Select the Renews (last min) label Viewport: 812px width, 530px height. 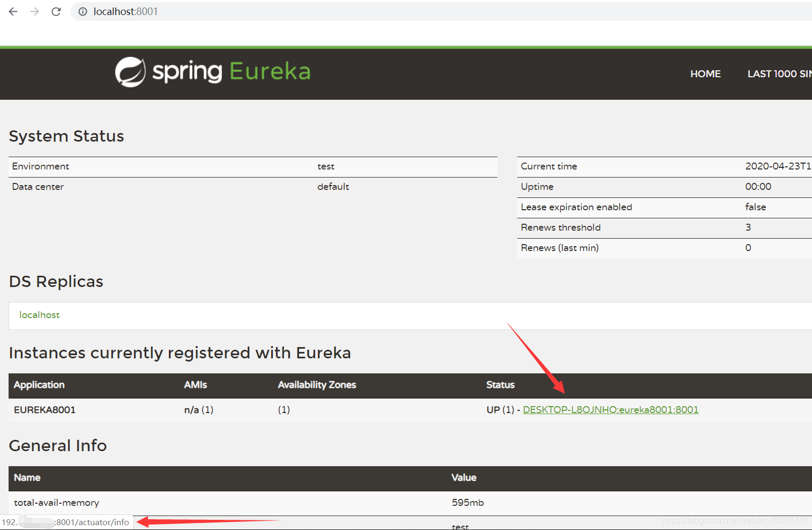[x=560, y=248]
